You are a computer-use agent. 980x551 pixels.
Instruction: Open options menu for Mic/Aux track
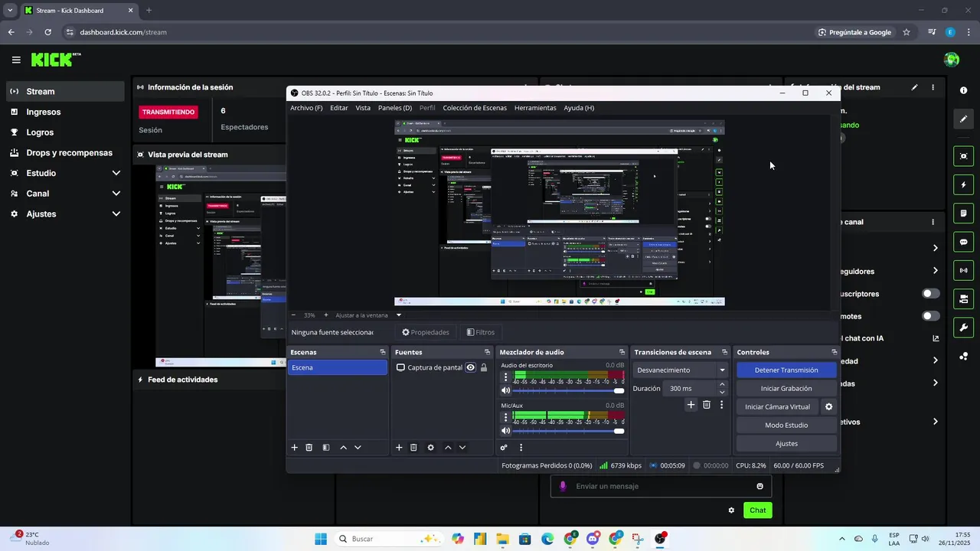tap(505, 418)
